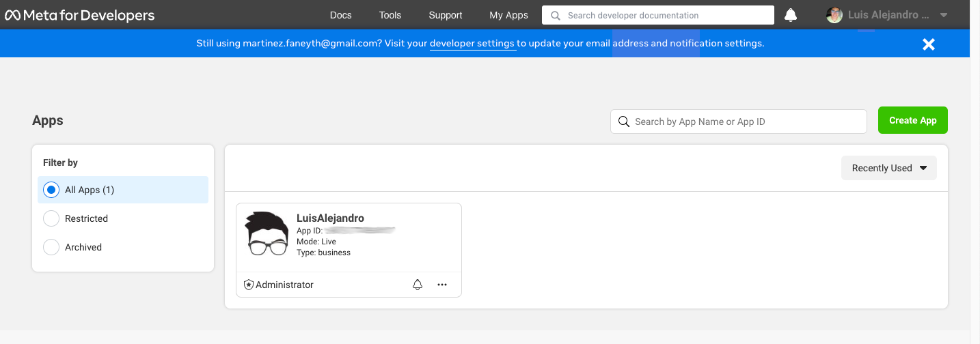Click the Meta for Developers logo
980x344 pixels.
(x=80, y=15)
